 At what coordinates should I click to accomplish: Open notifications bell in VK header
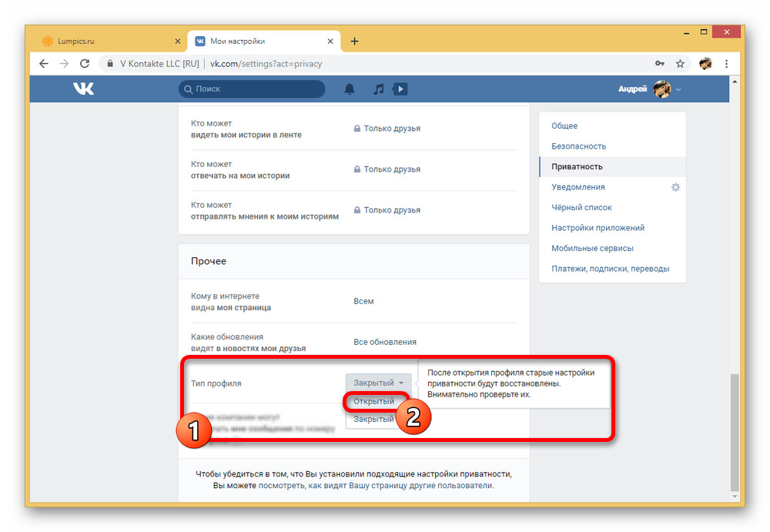coord(349,89)
